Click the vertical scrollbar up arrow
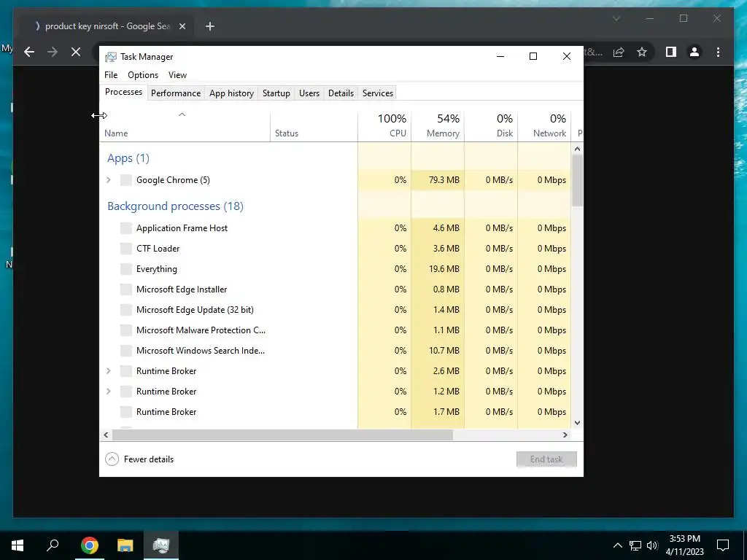747x560 pixels. pos(578,149)
